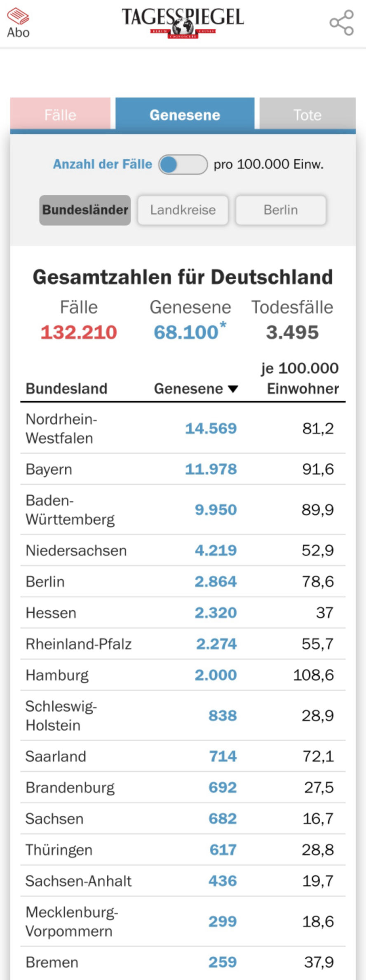The image size is (366, 980).
Task: Open the Tote tab
Action: tap(307, 114)
